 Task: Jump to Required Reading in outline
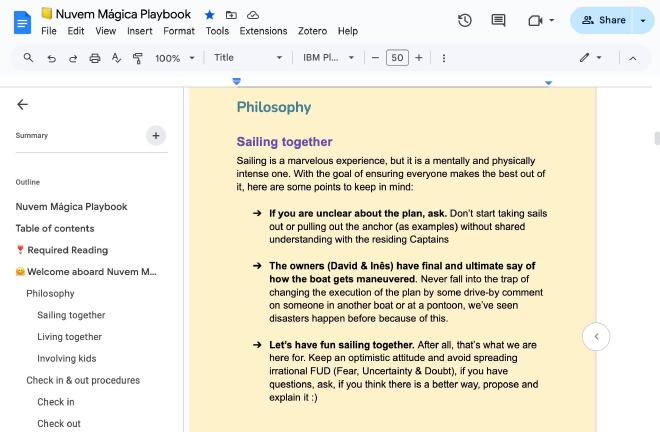[x=62, y=250]
